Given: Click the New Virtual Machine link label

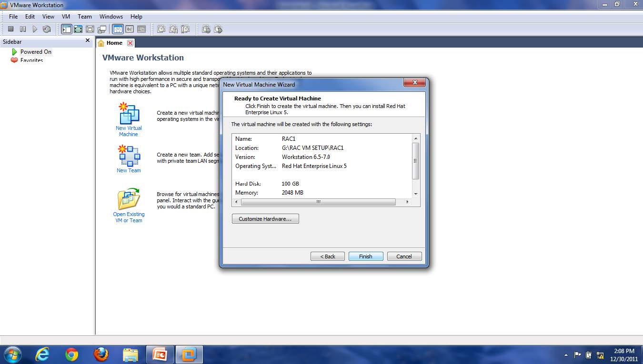Looking at the screenshot, I should pos(129,131).
